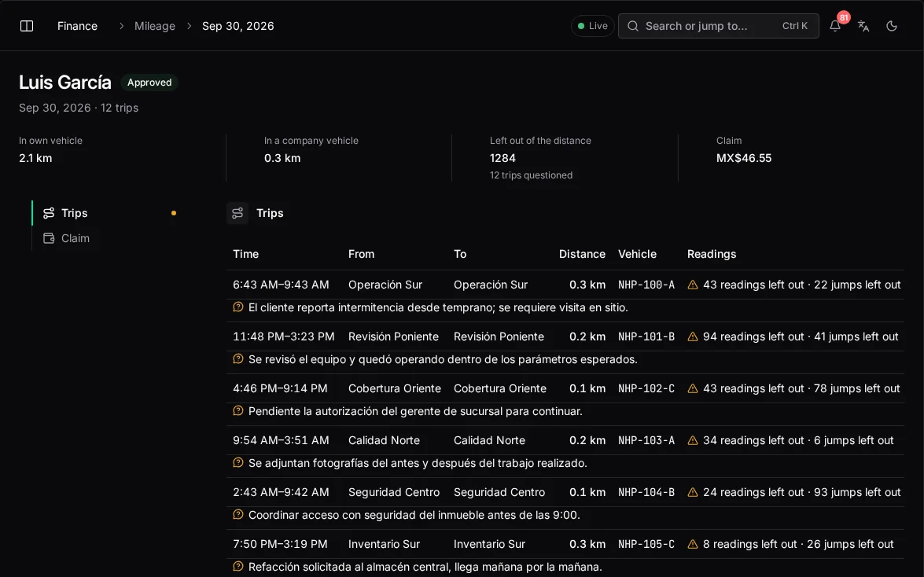924x577 pixels.
Task: Click the Readings column header
Action: pyautogui.click(x=711, y=254)
